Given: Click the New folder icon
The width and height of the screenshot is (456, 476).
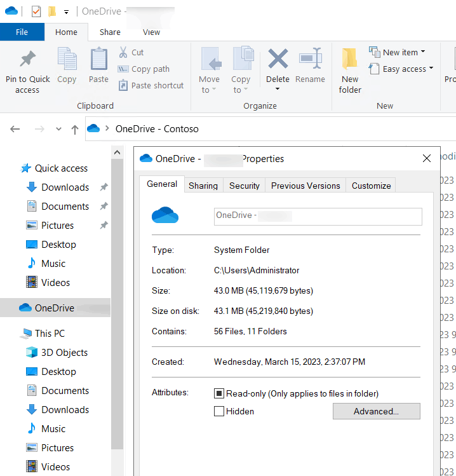Looking at the screenshot, I should (x=350, y=58).
